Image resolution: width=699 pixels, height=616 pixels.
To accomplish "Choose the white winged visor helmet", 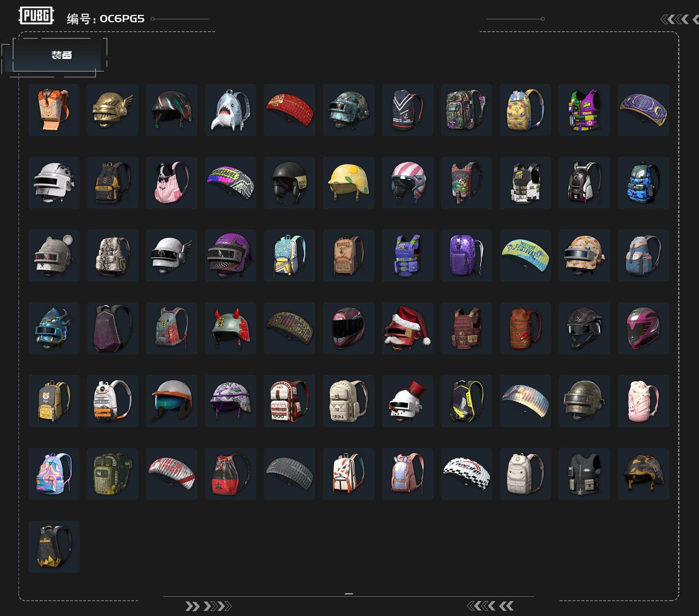I will point(171,255).
